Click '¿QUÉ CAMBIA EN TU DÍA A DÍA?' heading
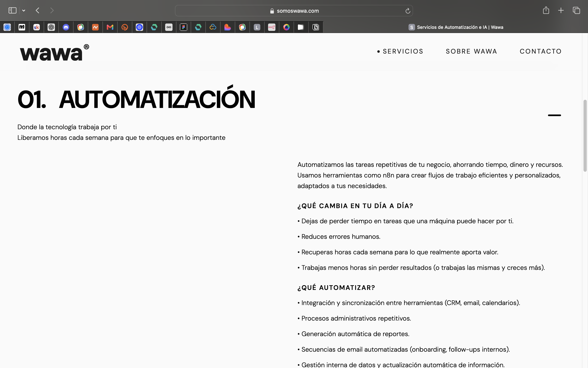 [x=355, y=206]
